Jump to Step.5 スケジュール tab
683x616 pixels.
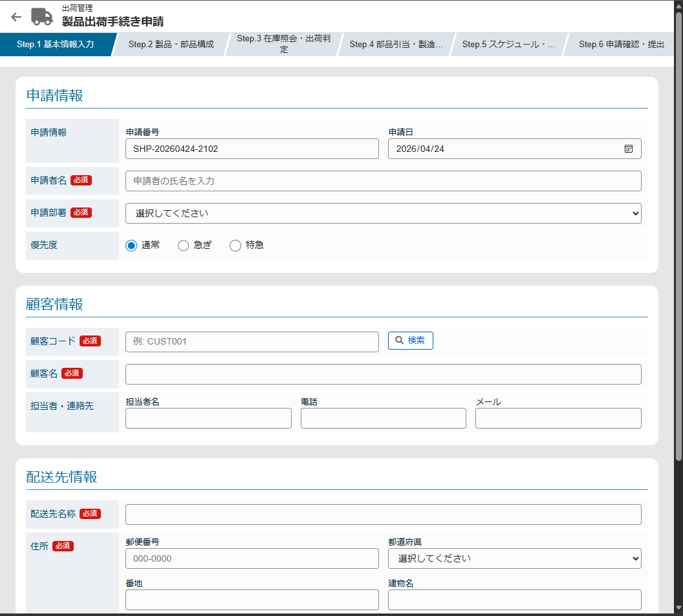(x=509, y=45)
